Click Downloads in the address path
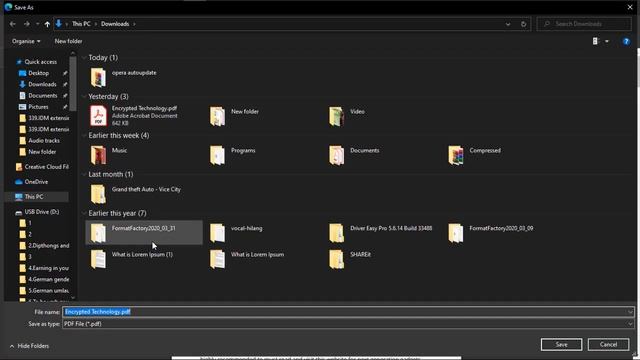640x360 pixels. pos(115,24)
